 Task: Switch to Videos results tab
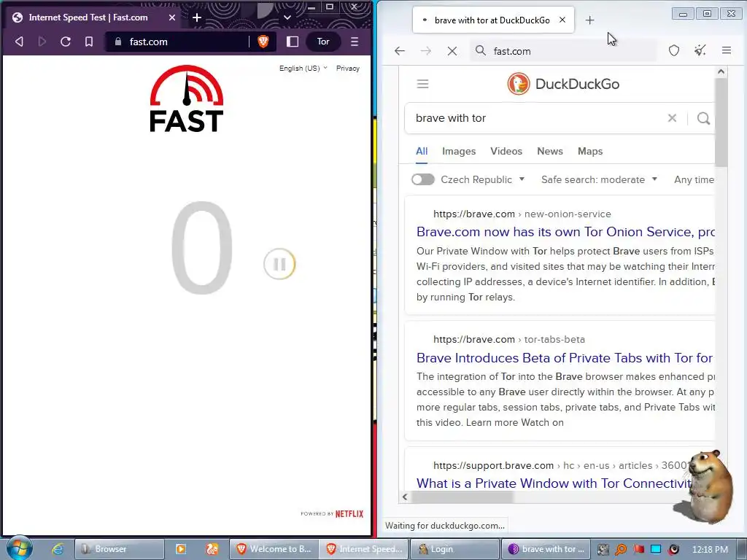click(x=506, y=152)
